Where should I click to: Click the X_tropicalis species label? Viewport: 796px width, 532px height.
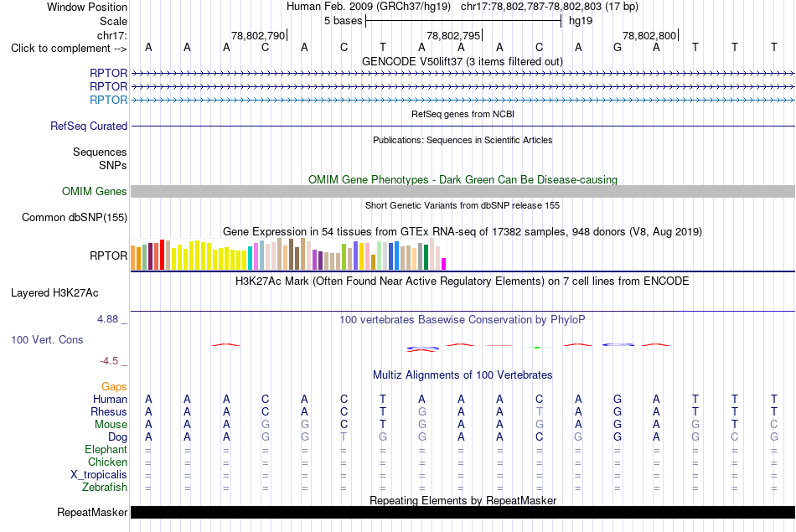pos(99,475)
